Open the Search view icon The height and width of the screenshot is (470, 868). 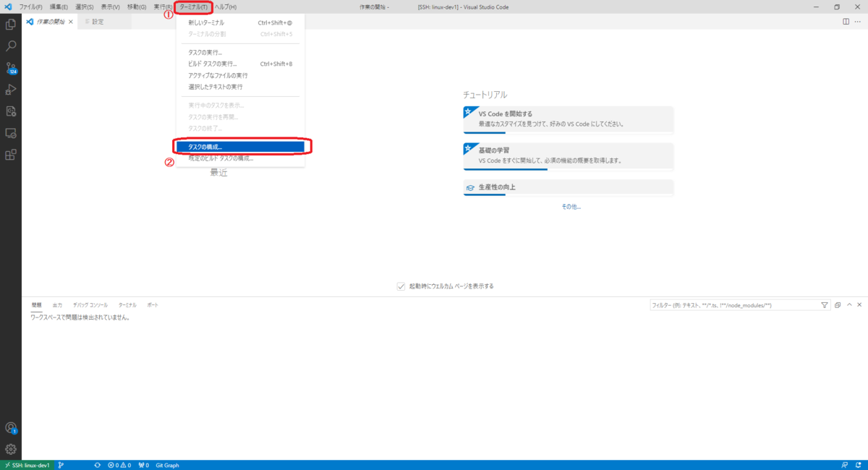point(11,46)
